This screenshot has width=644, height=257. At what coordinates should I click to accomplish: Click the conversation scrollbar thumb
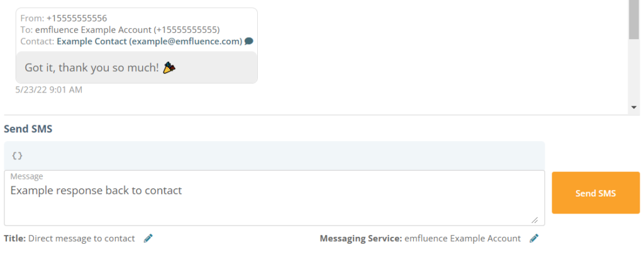634,20
